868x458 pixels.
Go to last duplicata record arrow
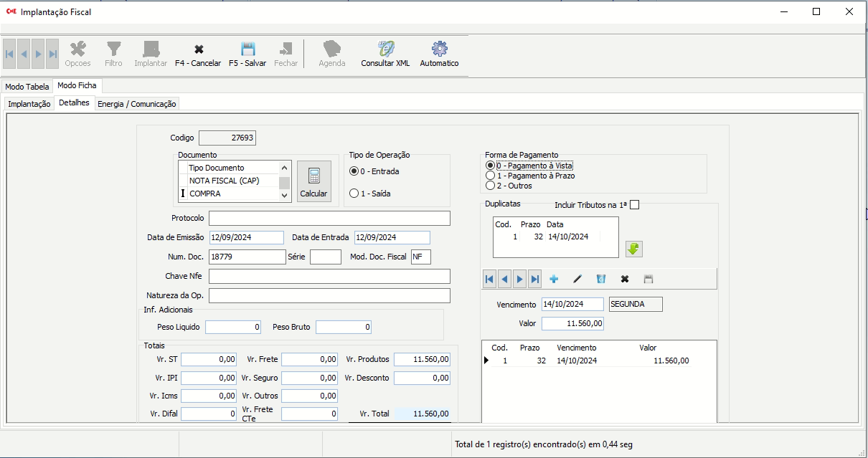(x=535, y=279)
